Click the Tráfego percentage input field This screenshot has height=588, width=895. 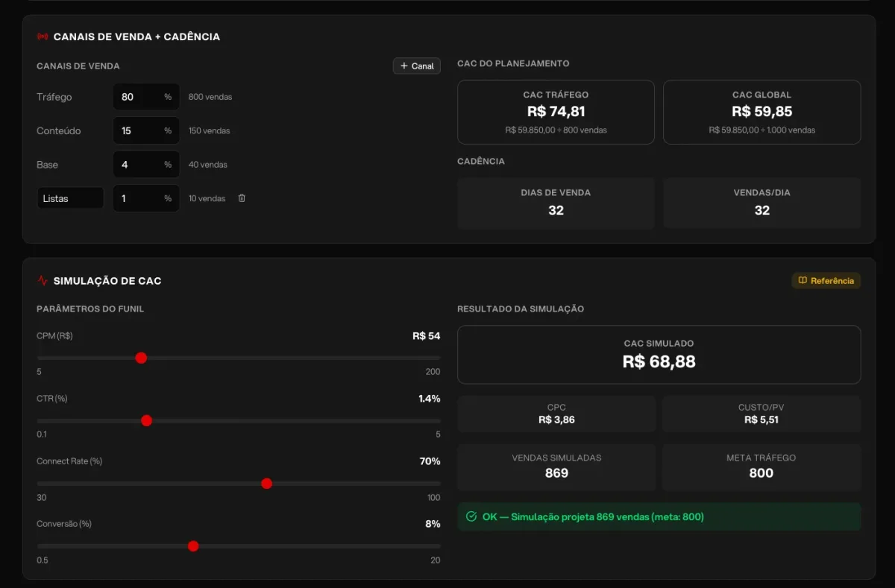coord(146,97)
